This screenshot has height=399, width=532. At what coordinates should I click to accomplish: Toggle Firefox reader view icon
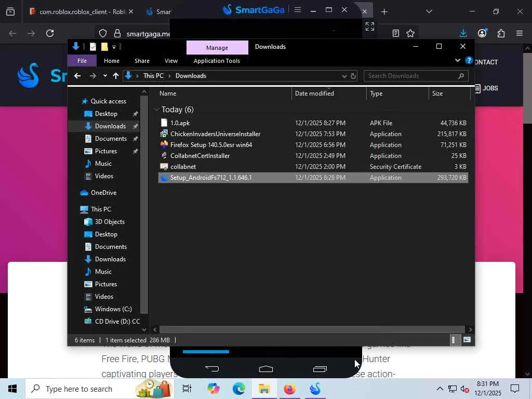[x=395, y=33]
